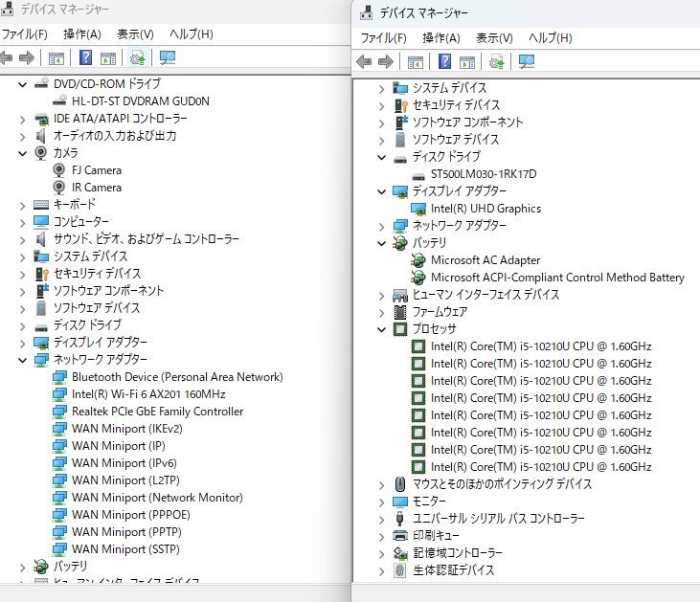700x602 pixels.
Task: Collapse the カメラ node in left window
Action: [x=22, y=153]
